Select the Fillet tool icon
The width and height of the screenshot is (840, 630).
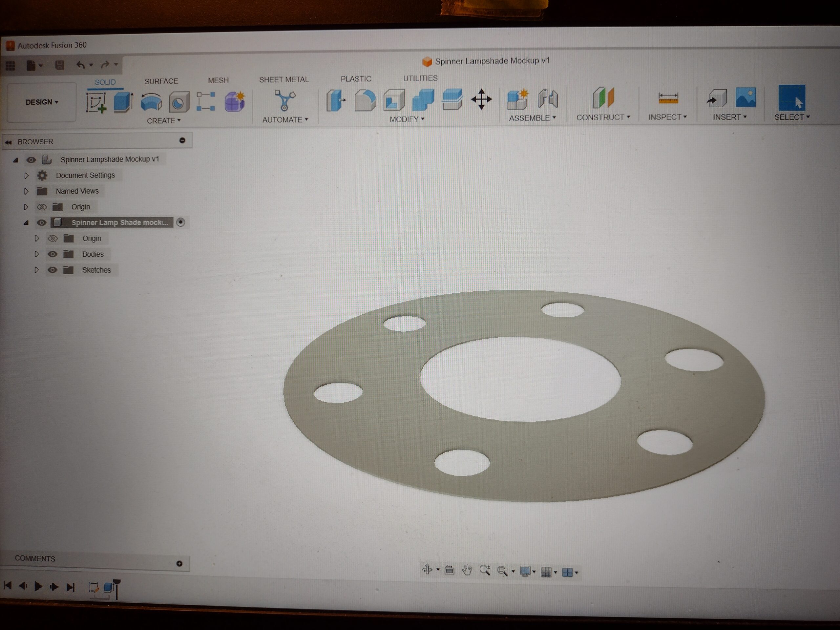click(x=365, y=100)
